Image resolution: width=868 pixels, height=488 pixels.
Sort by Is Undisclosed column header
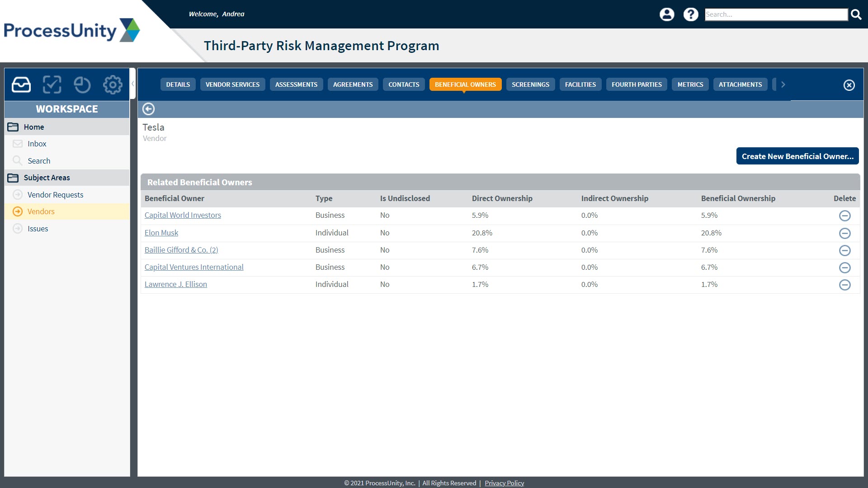coord(405,198)
